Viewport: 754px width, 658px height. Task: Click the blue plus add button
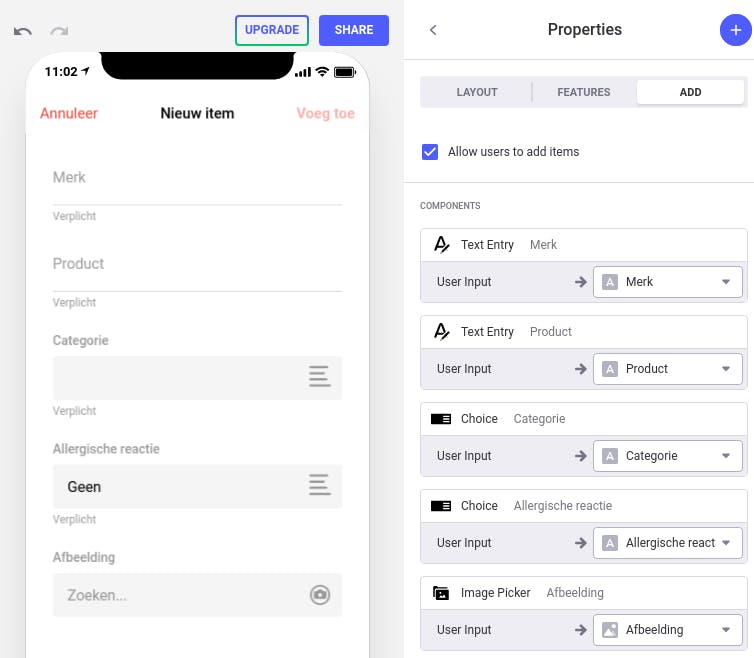(x=735, y=30)
